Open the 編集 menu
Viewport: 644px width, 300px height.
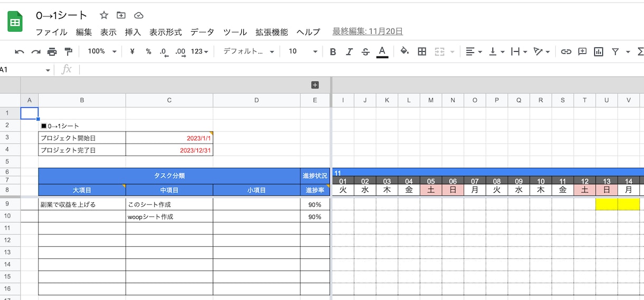click(x=84, y=32)
